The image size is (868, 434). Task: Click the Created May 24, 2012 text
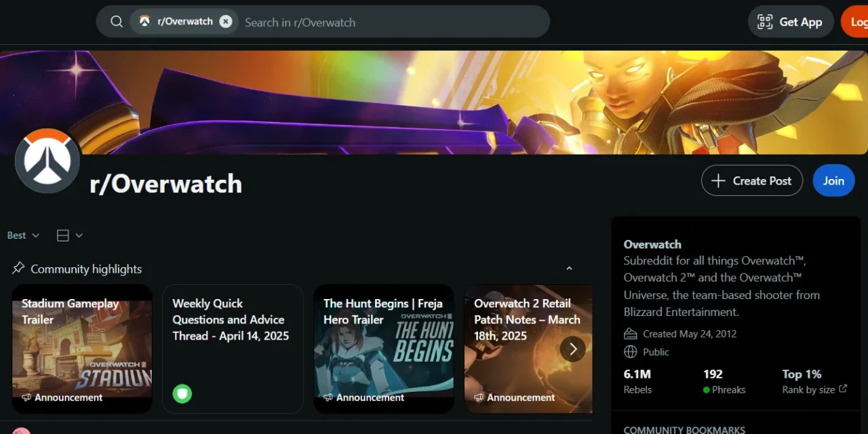coord(690,334)
